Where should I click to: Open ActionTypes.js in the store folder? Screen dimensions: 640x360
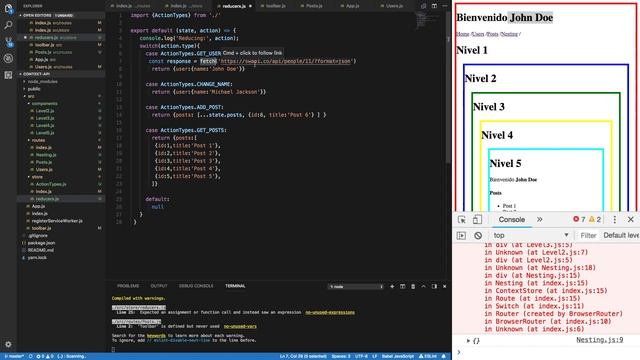click(x=51, y=184)
